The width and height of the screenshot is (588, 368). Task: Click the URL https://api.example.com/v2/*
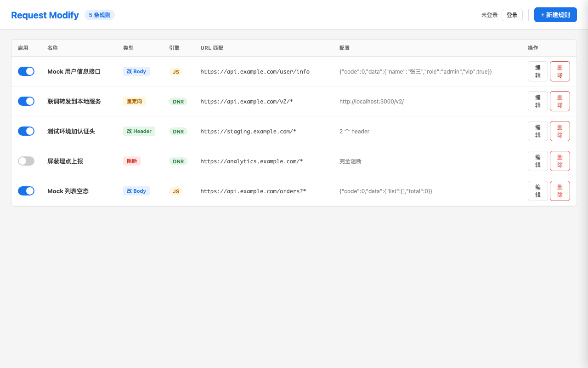coord(247,102)
